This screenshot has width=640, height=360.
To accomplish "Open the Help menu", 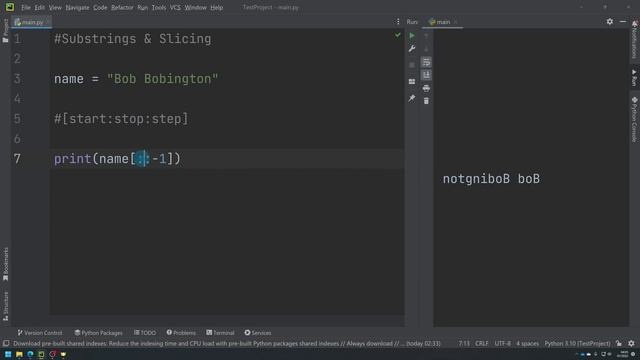I will point(217,7).
